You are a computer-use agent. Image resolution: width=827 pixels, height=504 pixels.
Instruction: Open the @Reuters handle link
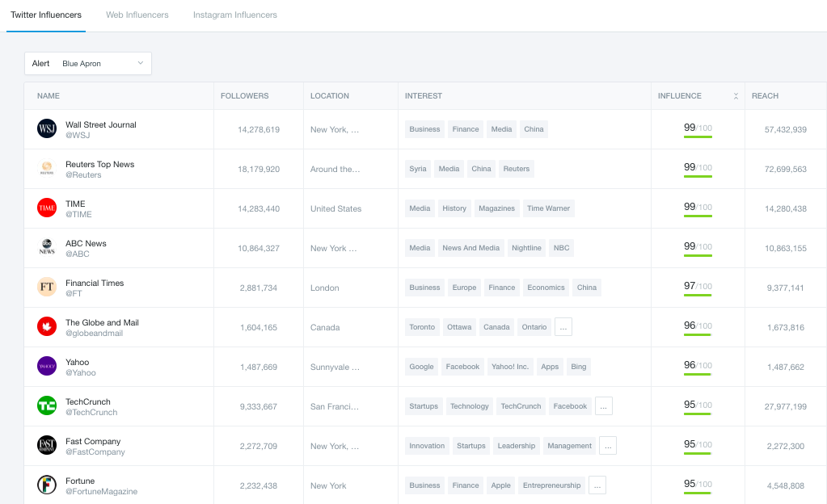coord(83,174)
